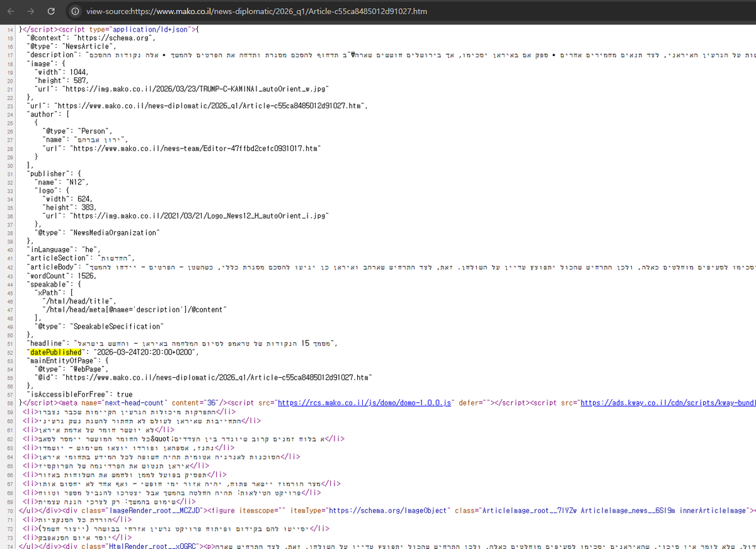The width and height of the screenshot is (756, 549).
Task: Click the "articleBody" key
Action: tap(52, 268)
